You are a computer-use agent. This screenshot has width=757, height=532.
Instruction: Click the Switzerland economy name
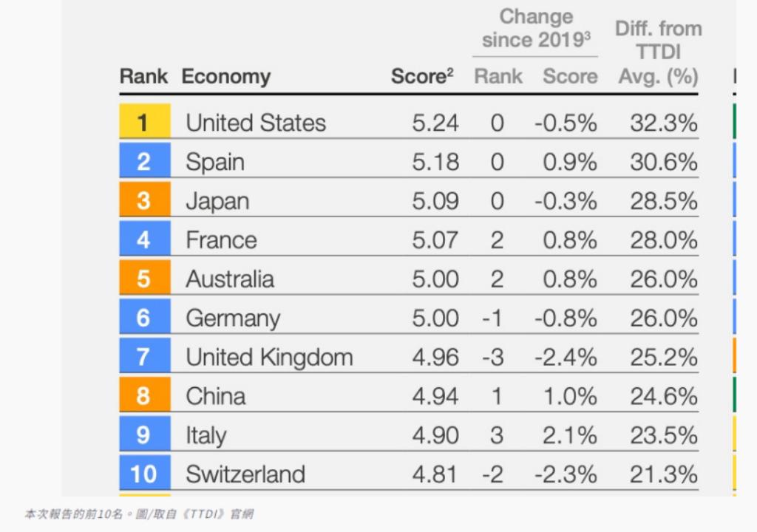[x=245, y=474]
